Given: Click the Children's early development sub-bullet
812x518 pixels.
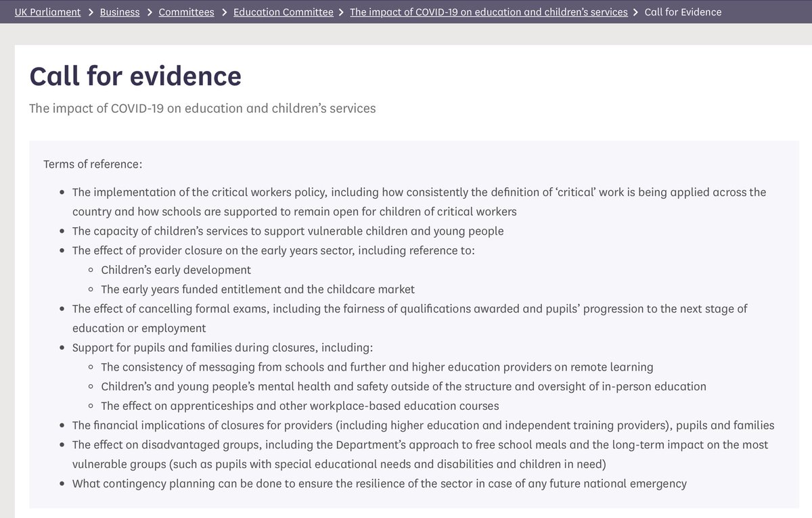Looking at the screenshot, I should point(176,269).
